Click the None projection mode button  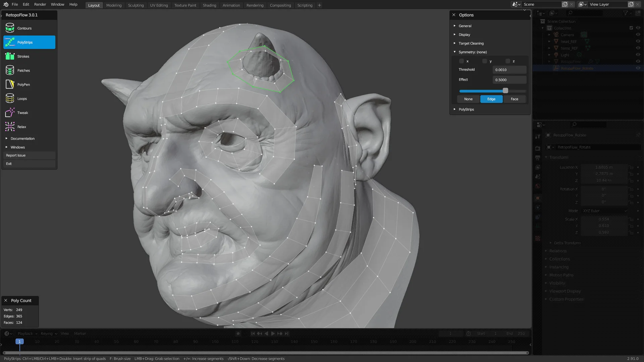468,99
